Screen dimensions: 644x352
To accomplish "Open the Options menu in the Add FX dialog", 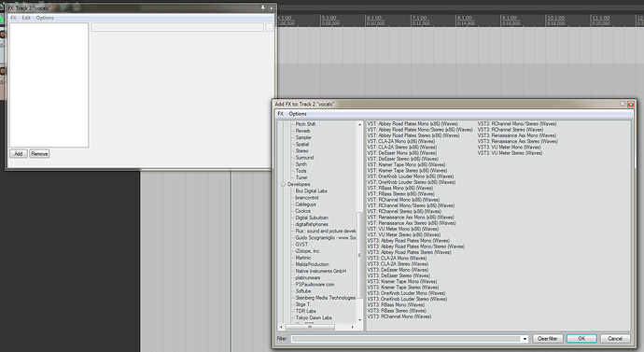I will pos(298,114).
